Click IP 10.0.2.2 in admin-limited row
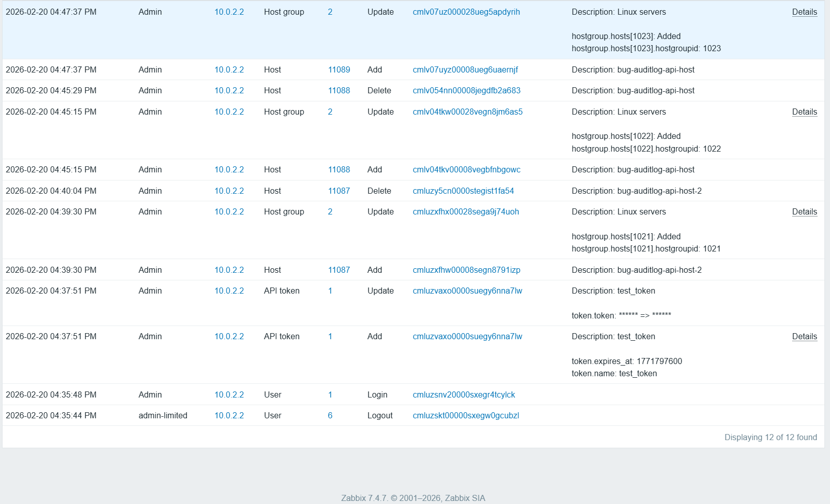Screen dimensions: 830x504 pos(229,416)
